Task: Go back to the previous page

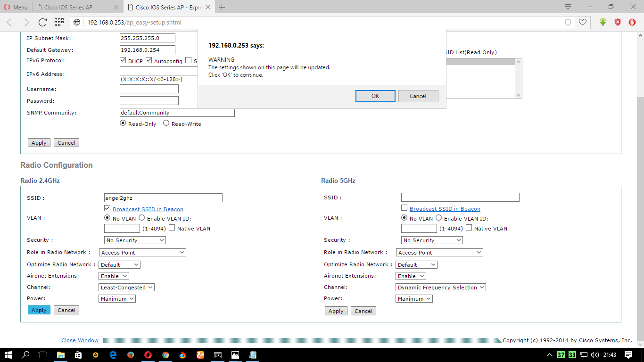Action: tap(9, 22)
